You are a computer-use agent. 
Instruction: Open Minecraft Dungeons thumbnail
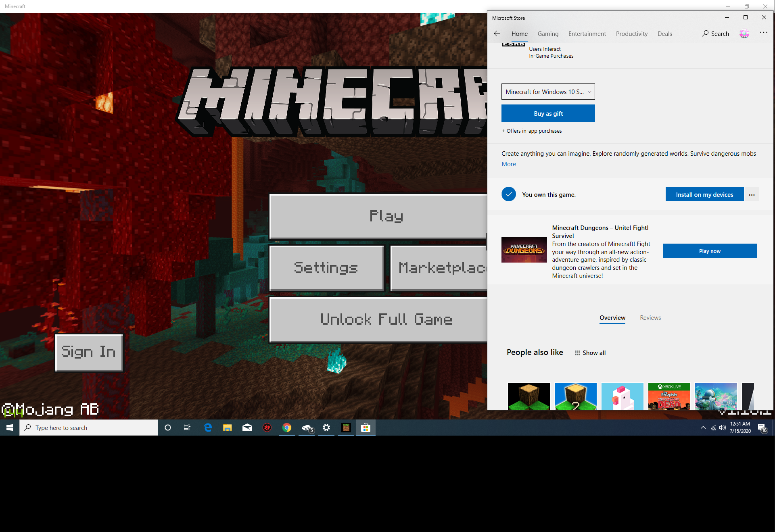click(x=524, y=250)
